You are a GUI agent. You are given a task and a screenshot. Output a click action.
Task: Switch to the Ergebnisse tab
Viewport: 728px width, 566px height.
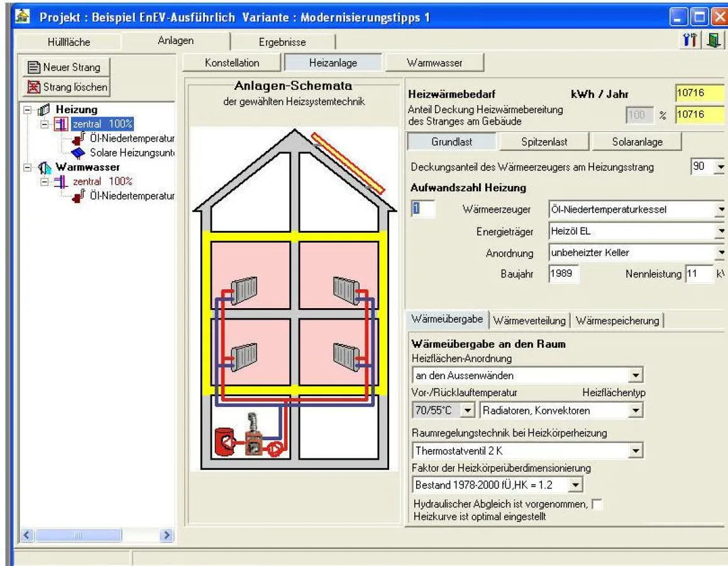(x=282, y=42)
